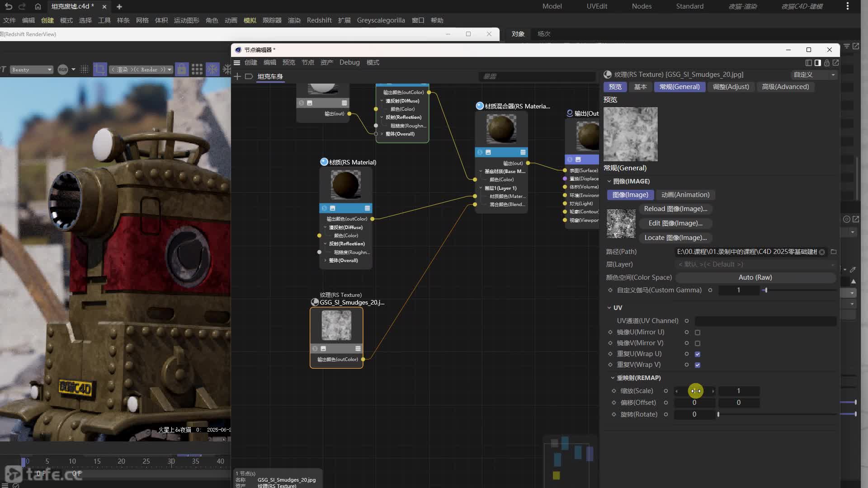Collapse the 图像(IMAGE) section
868x488 pixels.
[609, 181]
